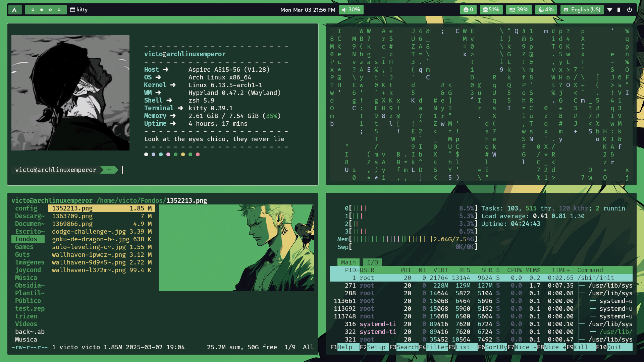Image resolution: width=644 pixels, height=362 pixels.
Task: Select the Main tab in htop
Action: click(x=349, y=262)
